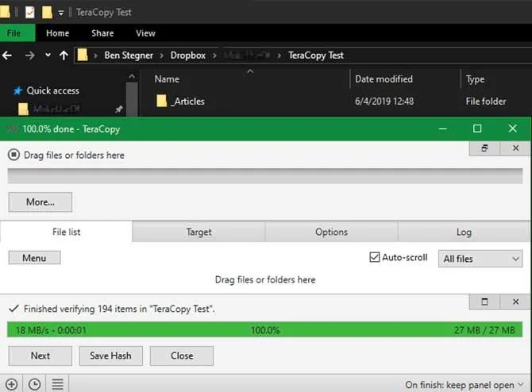Image resolution: width=532 pixels, height=392 pixels.
Task: Click the pin icon beside the blurred quick access folder
Action: [119, 109]
